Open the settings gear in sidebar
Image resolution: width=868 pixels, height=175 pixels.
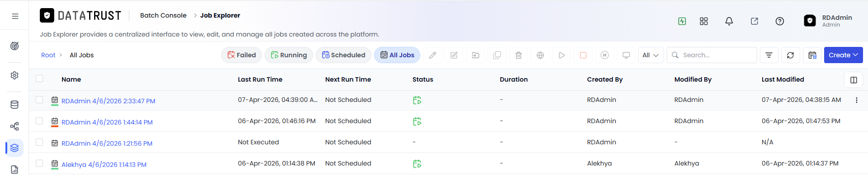[14, 75]
